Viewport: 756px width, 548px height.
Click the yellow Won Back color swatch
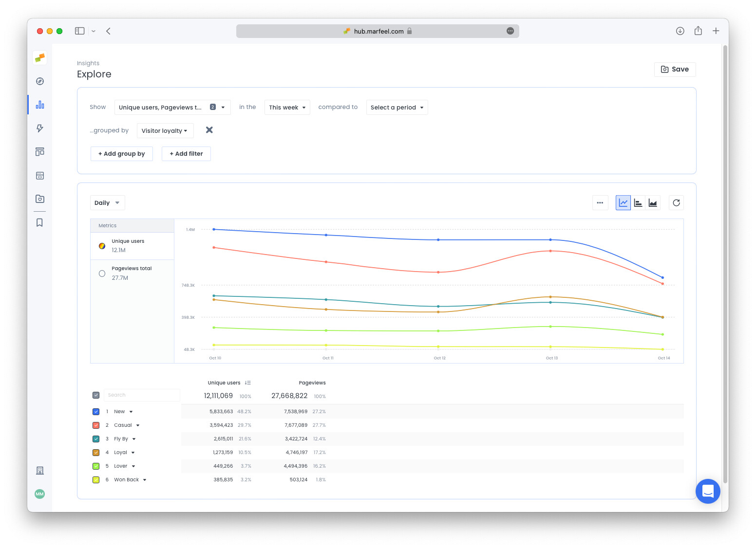click(96, 480)
